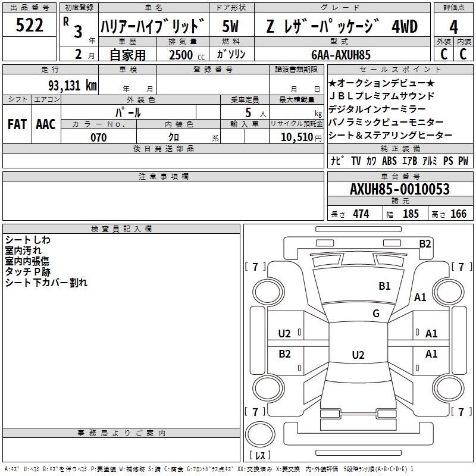476x476 pixels.
Task: Select the car name ハリアーハイブリッド
Action: [x=152, y=26]
